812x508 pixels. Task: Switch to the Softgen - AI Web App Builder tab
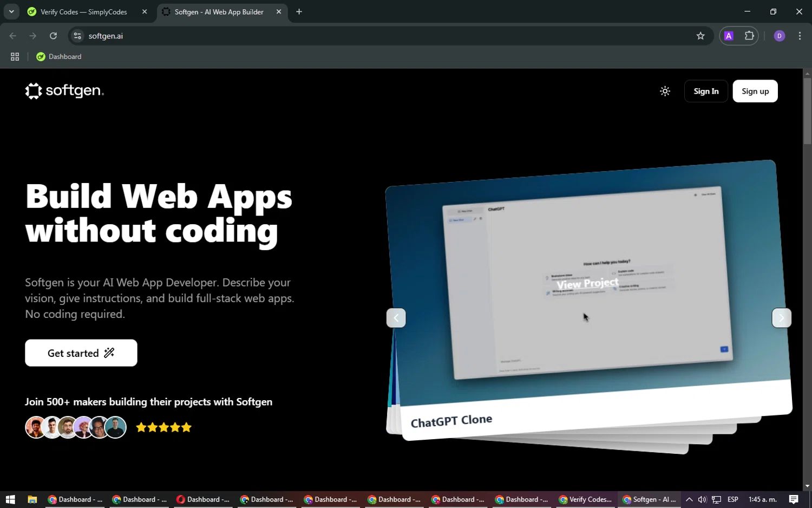pos(219,12)
